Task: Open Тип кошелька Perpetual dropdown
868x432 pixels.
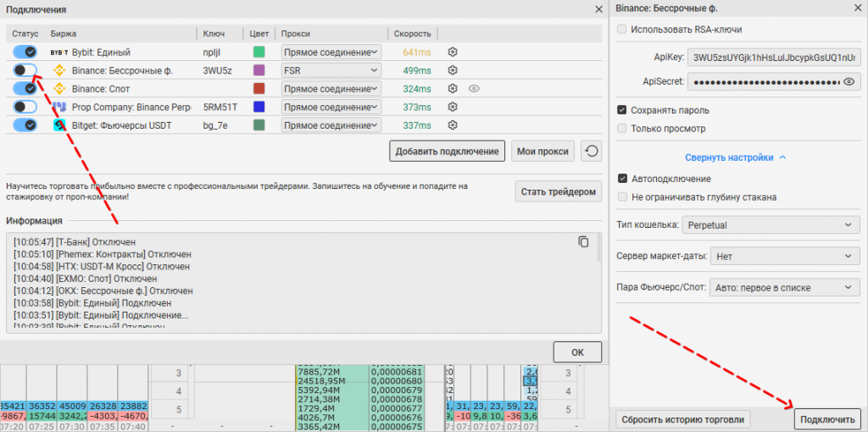Action: [770, 225]
